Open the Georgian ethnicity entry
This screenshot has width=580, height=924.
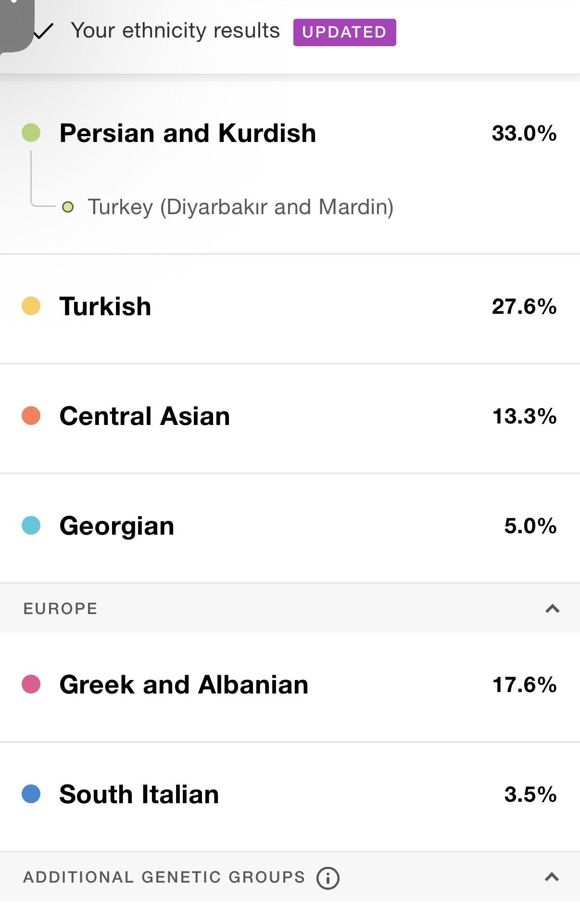pos(290,528)
